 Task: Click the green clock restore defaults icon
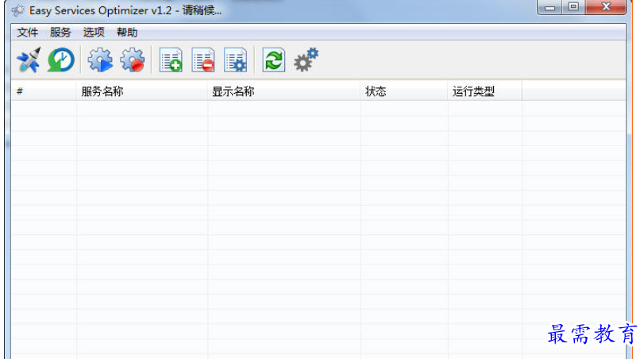point(61,60)
